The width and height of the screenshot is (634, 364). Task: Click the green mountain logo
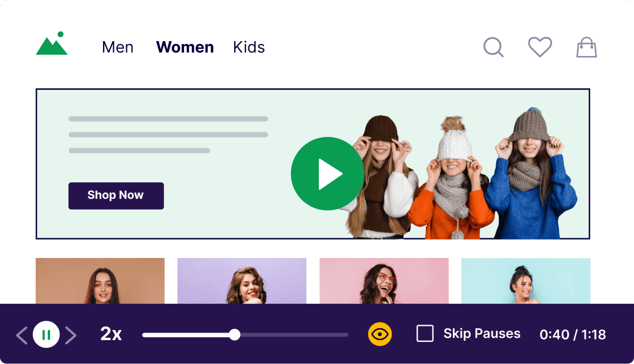(x=51, y=45)
